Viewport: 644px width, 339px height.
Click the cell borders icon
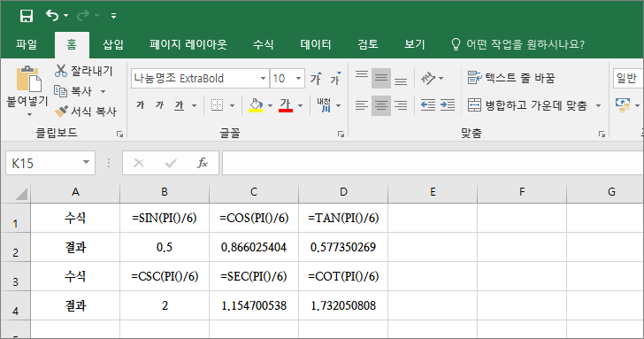(x=218, y=105)
